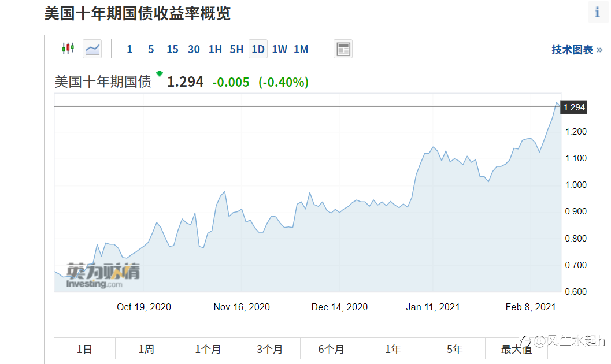Viewport: 611px width, 364px height.
Task: Select the 1D interval
Action: [258, 49]
